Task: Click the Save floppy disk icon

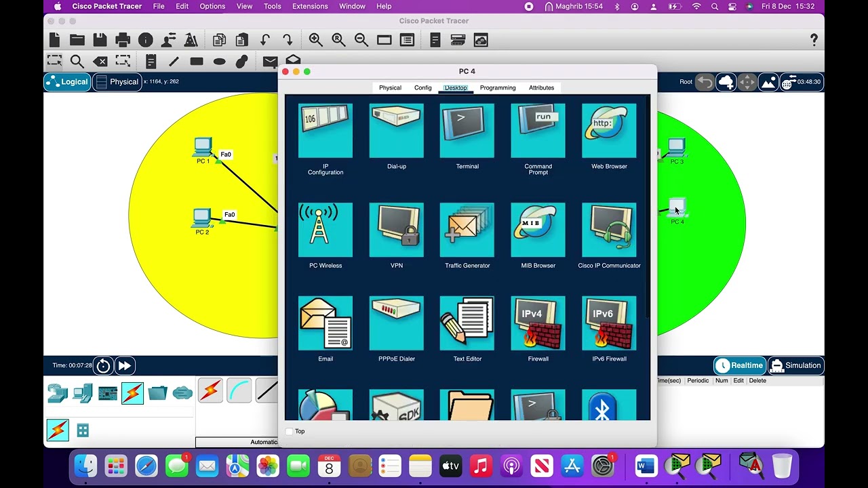Action: 100,40
